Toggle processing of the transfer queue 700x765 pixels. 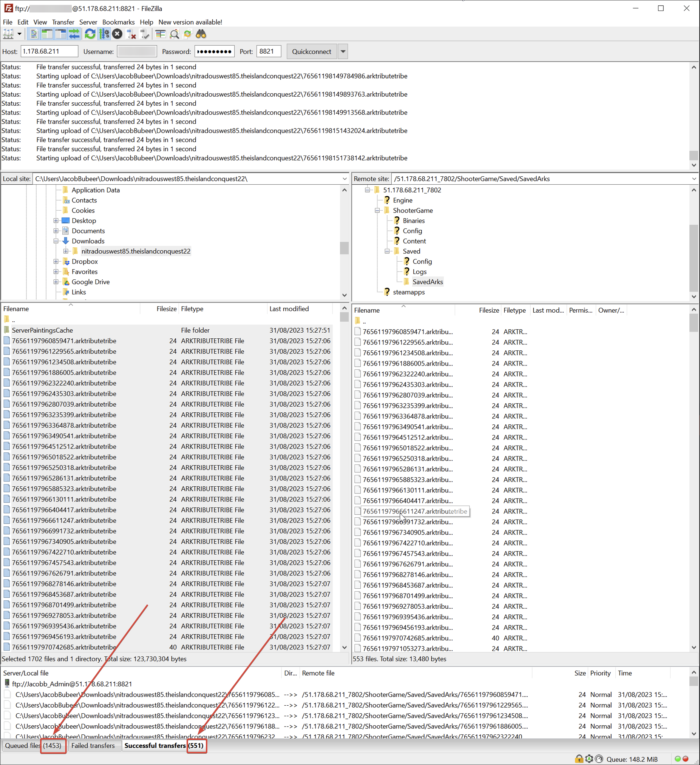[104, 34]
